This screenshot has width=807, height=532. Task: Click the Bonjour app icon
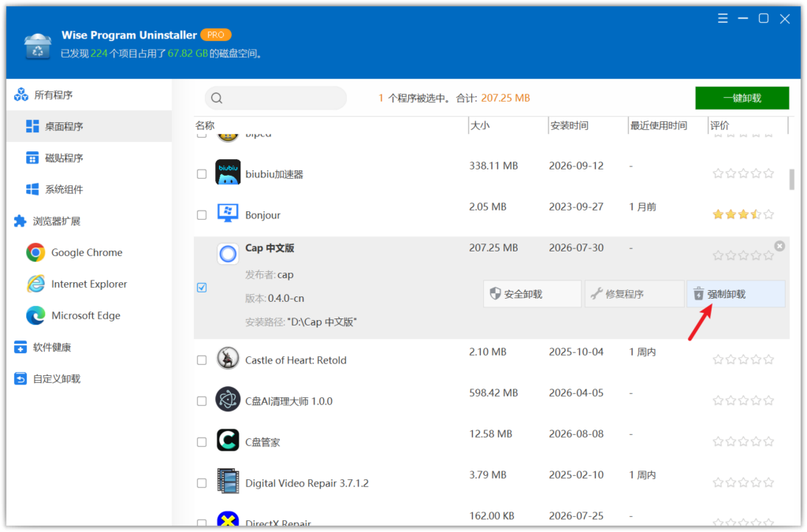(x=228, y=213)
